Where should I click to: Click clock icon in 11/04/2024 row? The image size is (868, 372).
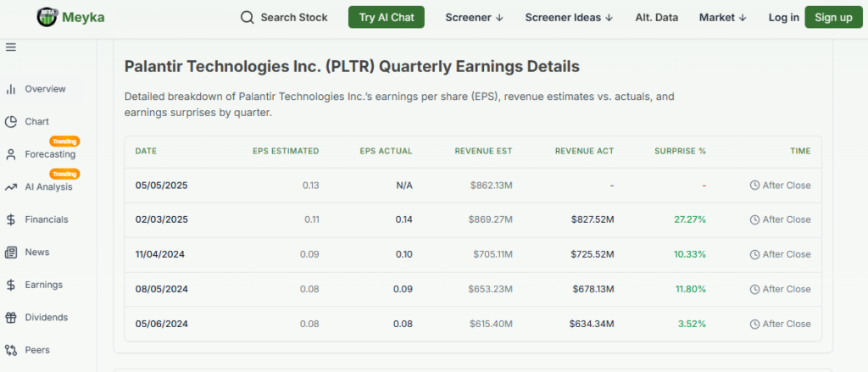(754, 255)
